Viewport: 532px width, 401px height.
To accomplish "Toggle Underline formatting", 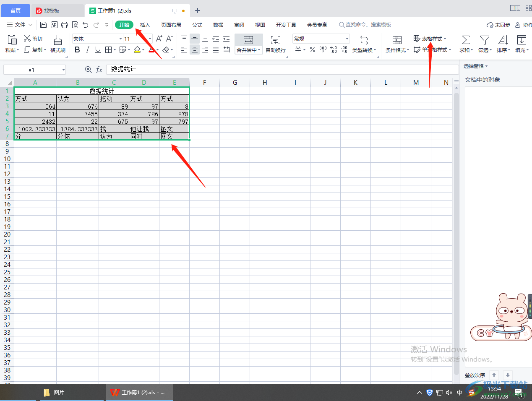I will pos(98,49).
